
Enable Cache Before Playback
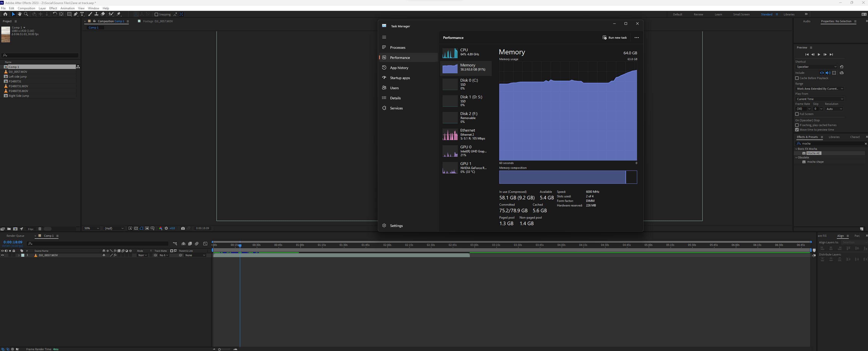click(x=797, y=78)
